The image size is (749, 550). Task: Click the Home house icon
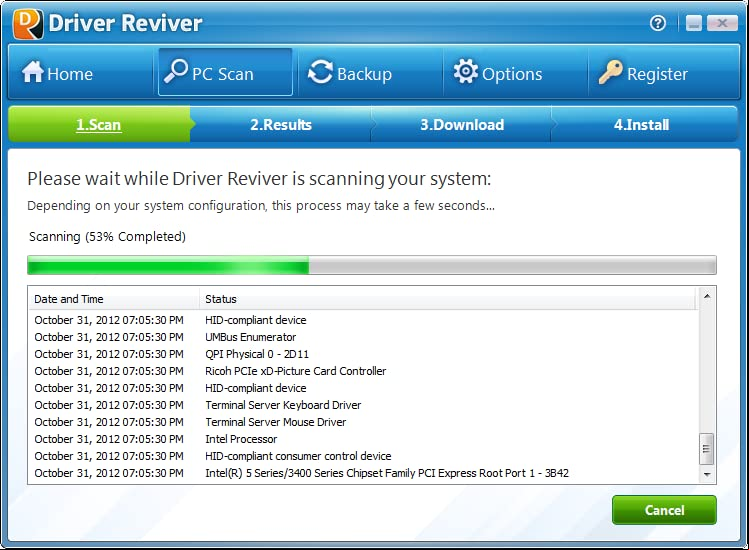click(32, 72)
